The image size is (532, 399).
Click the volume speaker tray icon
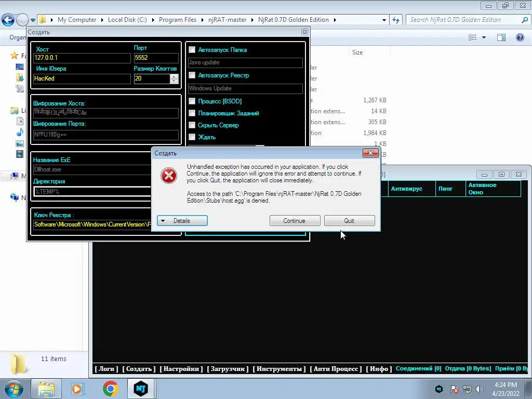pos(479,389)
